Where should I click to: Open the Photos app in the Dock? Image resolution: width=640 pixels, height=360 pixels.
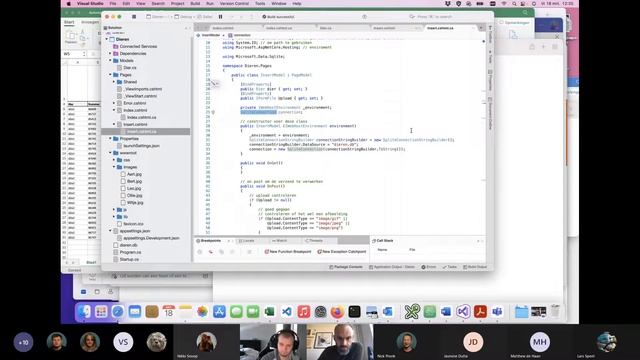pos(202,312)
